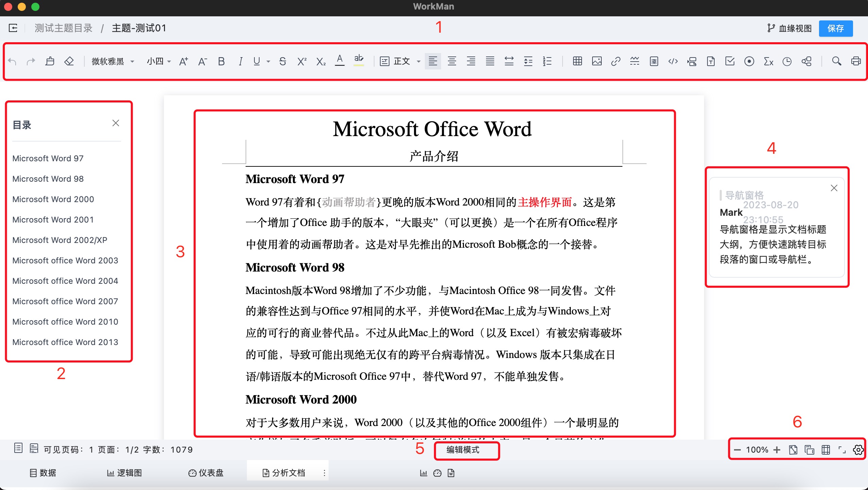Insert a radio button control
Screen dimensions: 868x490
(x=749, y=61)
